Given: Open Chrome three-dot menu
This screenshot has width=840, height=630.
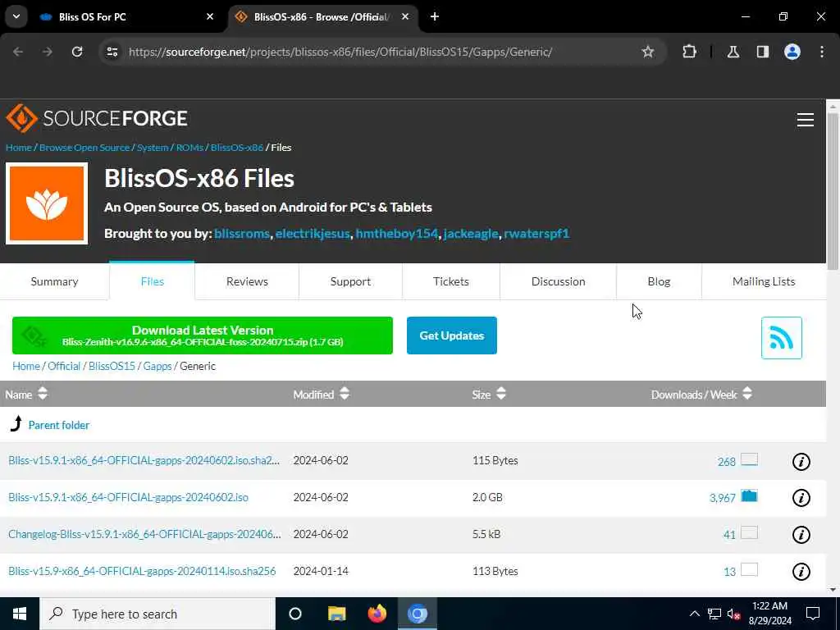Looking at the screenshot, I should pyautogui.click(x=822, y=52).
